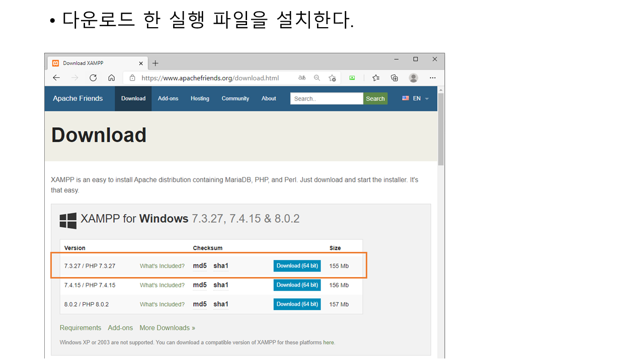The width and height of the screenshot is (644, 362).
Task: Open the browser Settings and more menu
Action: [x=433, y=78]
